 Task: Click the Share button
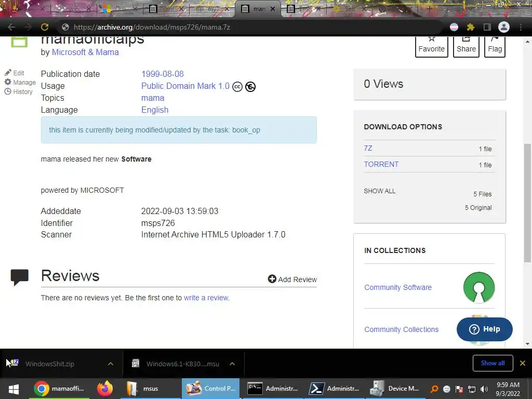click(x=466, y=46)
